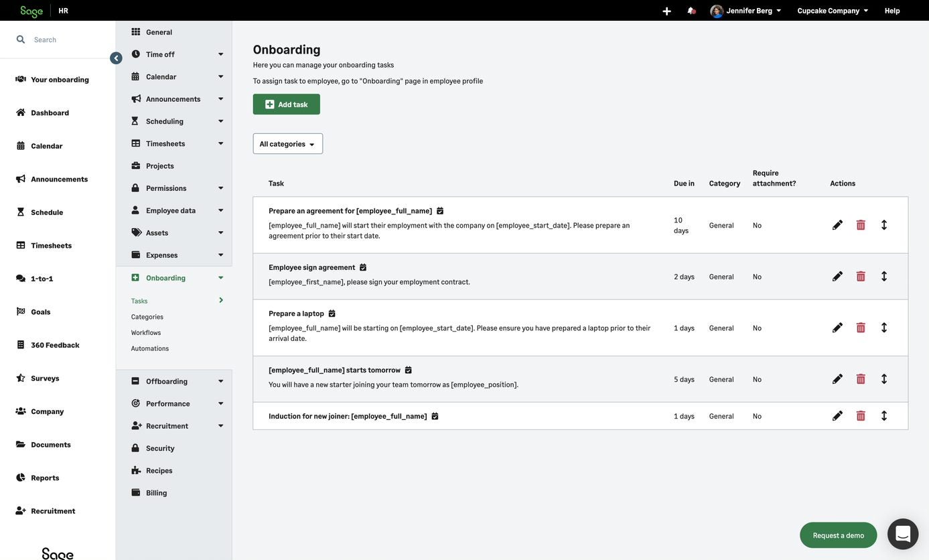This screenshot has height=560, width=929.
Task: Collapse the sidebar with the arrow button
Action: coord(116,58)
